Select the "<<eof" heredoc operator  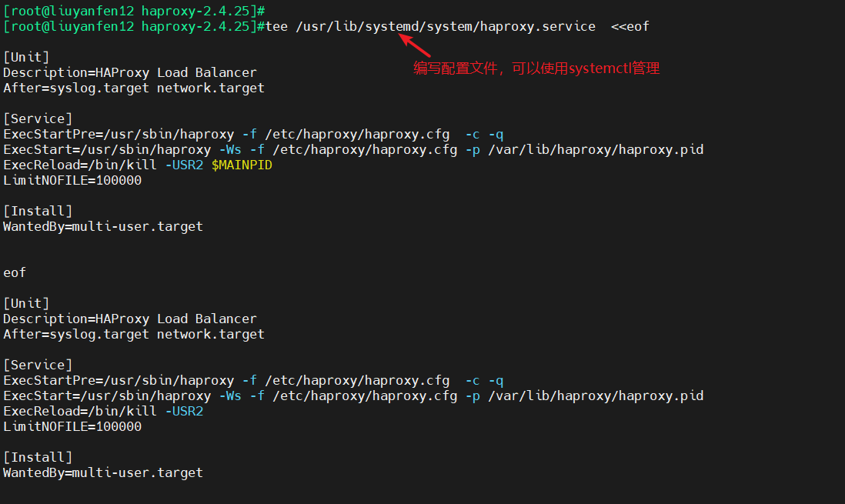(630, 26)
